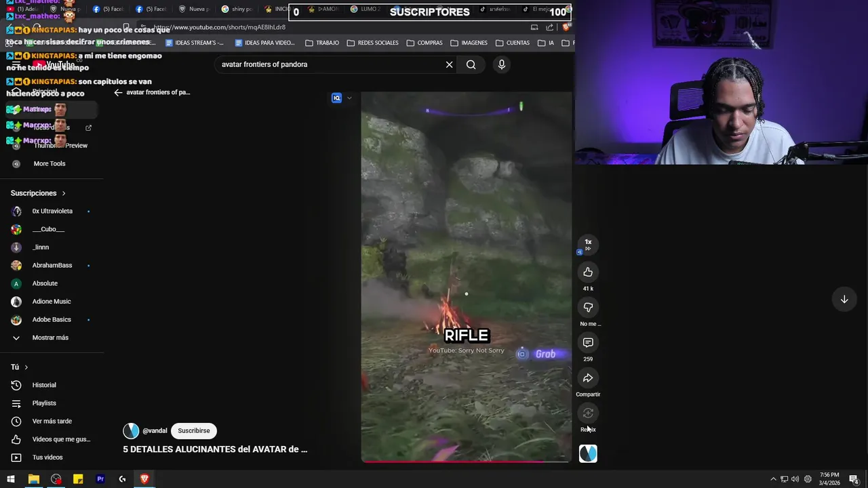Open the CUENTAS bookmarks folder
Screen dimensions: 868x488
[513, 43]
